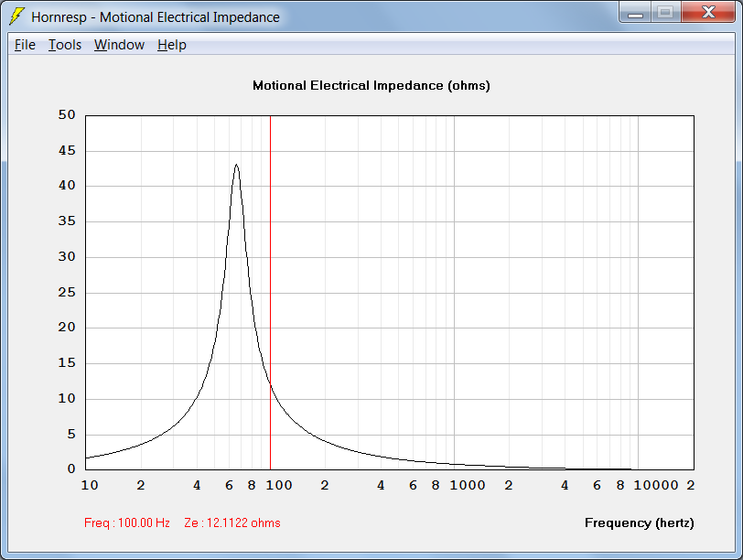743x560 pixels.
Task: Open the Help menu
Action: click(x=171, y=45)
